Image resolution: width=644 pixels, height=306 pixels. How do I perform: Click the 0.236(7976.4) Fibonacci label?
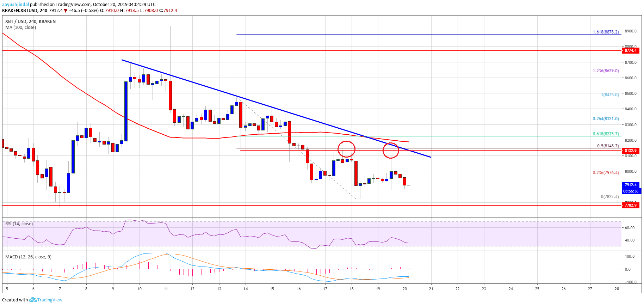pos(606,173)
